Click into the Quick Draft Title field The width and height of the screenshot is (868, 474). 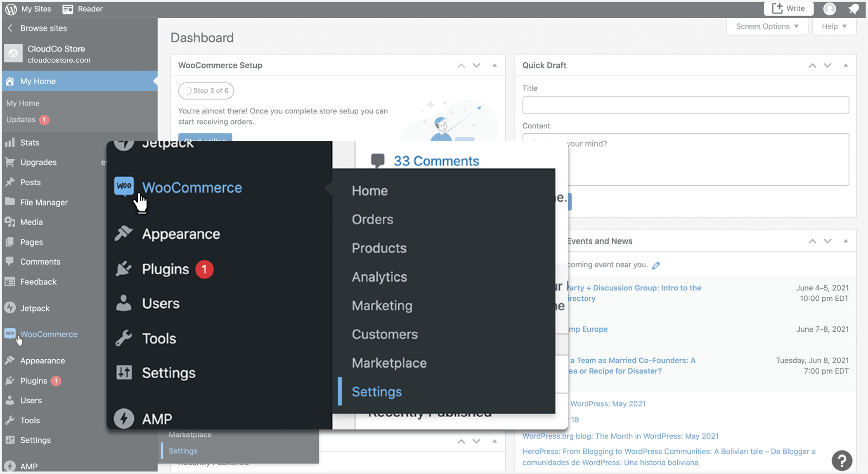coord(685,105)
